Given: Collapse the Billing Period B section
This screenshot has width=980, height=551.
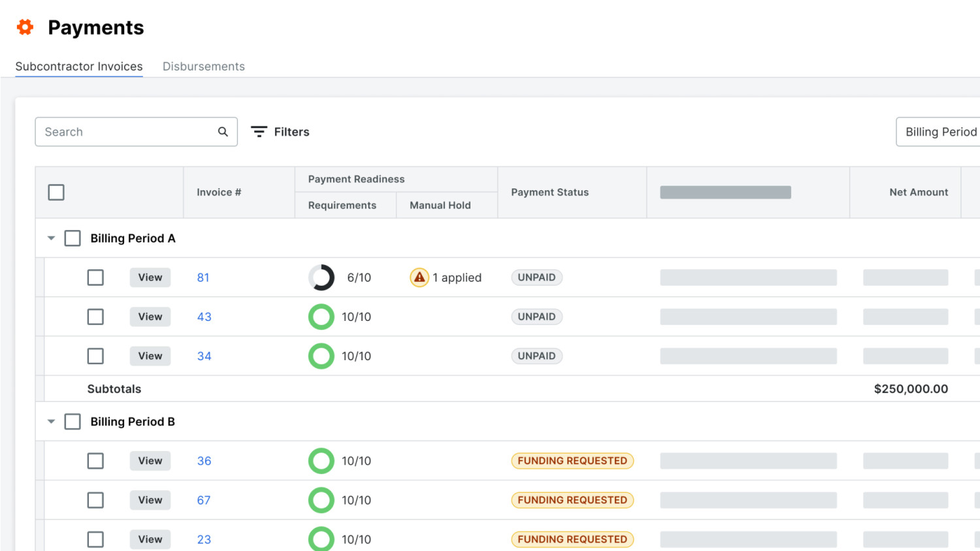Looking at the screenshot, I should tap(51, 422).
